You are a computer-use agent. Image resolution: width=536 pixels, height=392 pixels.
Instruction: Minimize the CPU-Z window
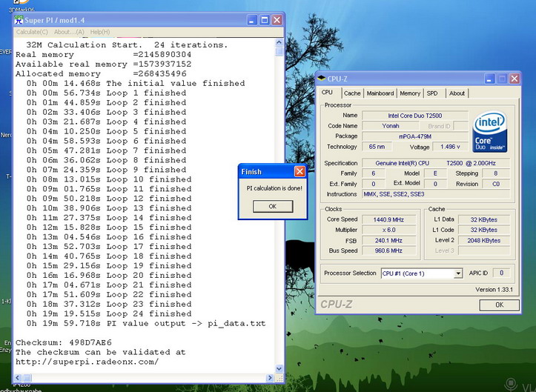coord(489,79)
